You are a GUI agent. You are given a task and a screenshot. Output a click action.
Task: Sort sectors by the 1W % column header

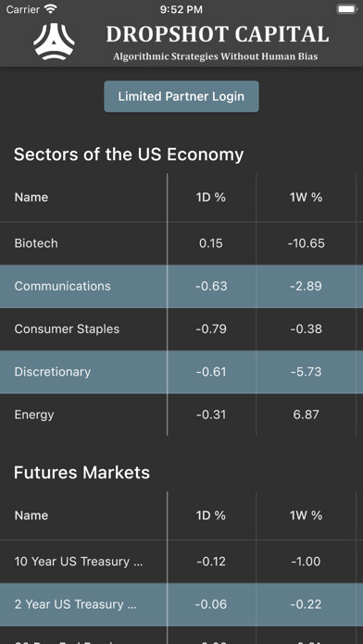306,198
